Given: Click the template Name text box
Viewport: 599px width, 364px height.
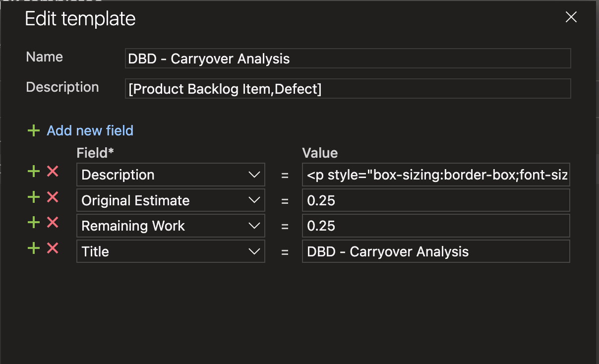Looking at the screenshot, I should click(x=348, y=59).
